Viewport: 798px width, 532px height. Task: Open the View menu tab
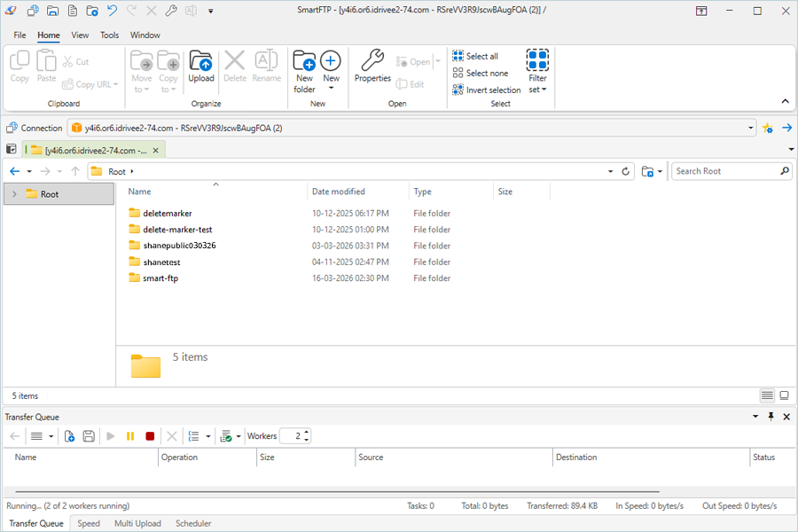pyautogui.click(x=80, y=35)
